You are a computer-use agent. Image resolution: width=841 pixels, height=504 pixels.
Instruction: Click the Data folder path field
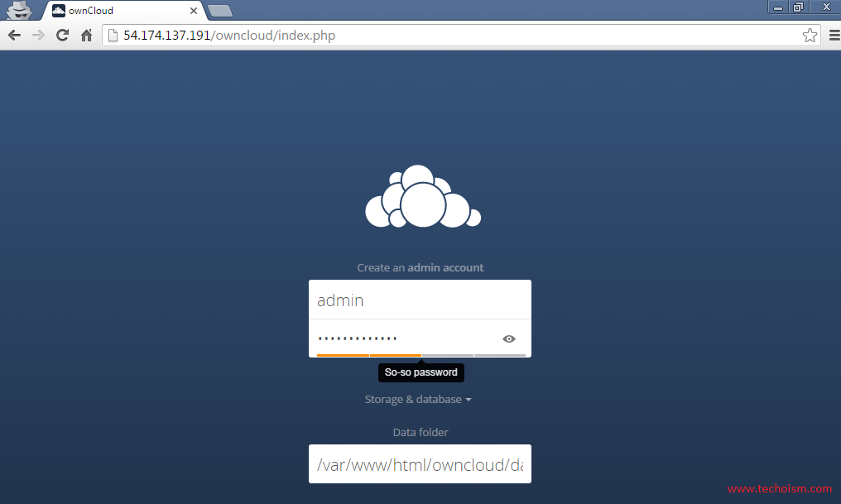(420, 463)
